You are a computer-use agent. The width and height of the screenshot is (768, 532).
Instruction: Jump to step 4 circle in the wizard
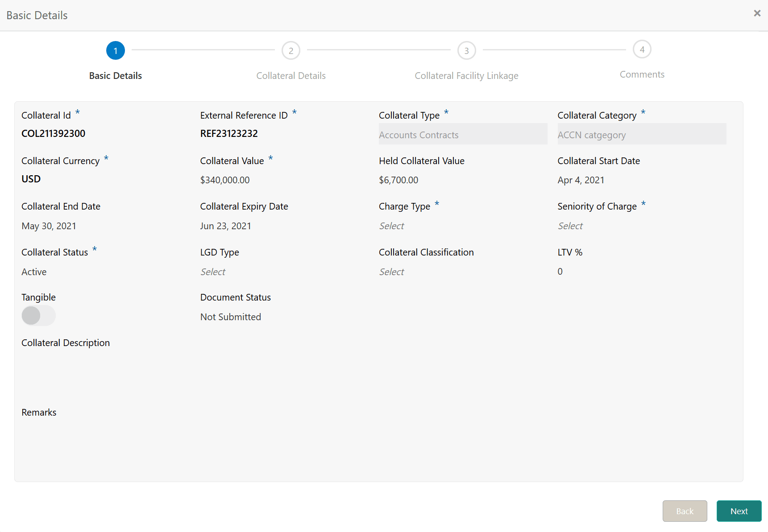pyautogui.click(x=642, y=49)
